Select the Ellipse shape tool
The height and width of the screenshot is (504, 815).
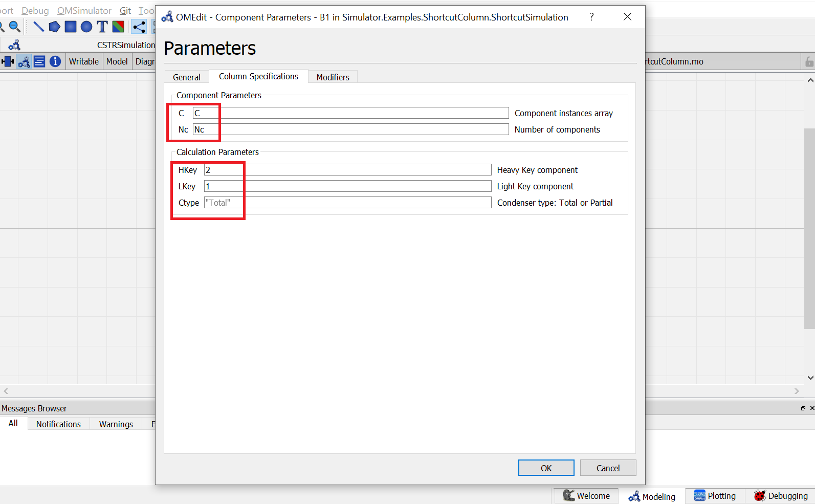click(86, 27)
